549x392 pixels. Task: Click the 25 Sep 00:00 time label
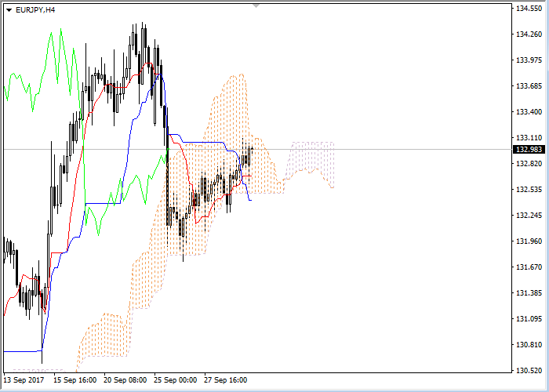click(176, 380)
